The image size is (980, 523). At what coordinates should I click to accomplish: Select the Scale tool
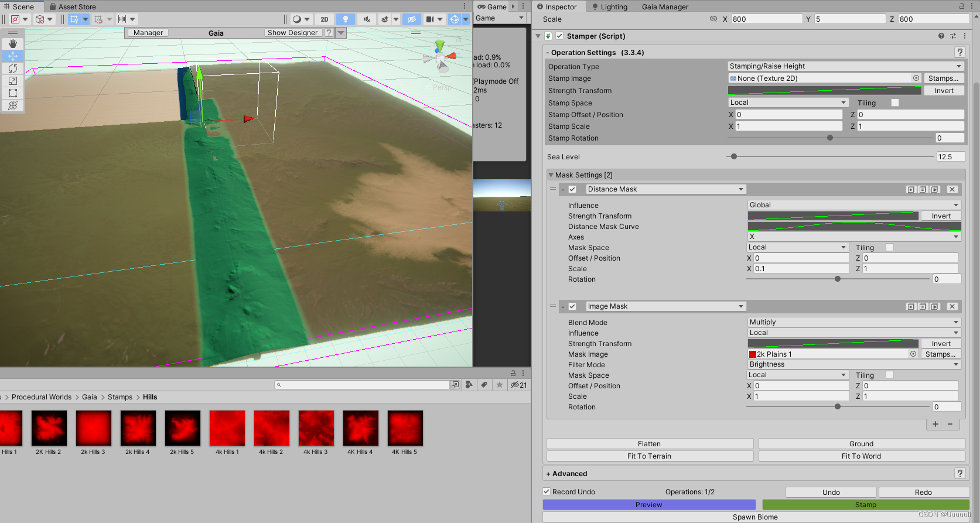[x=12, y=81]
